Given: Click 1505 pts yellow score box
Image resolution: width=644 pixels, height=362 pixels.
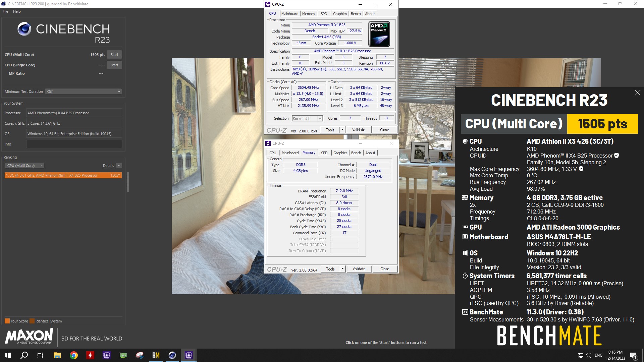Looking at the screenshot, I should click(602, 124).
